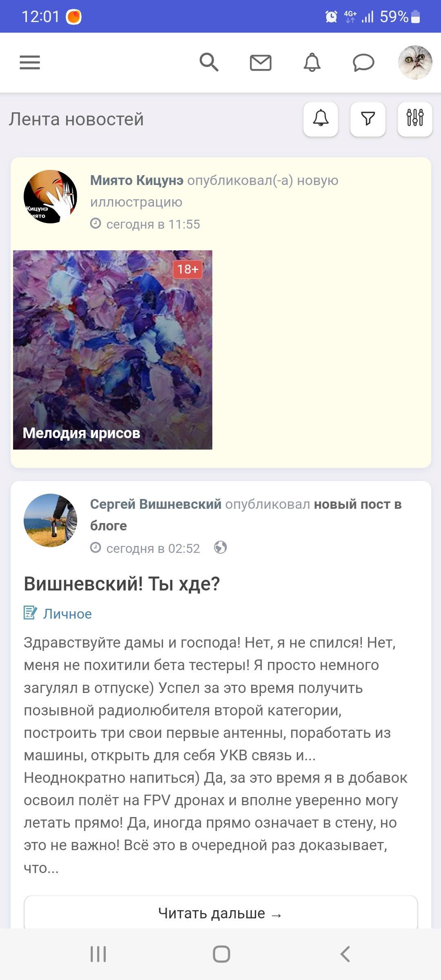This screenshot has width=441, height=980.
Task: Tap the search magnifier icon
Action: click(209, 62)
